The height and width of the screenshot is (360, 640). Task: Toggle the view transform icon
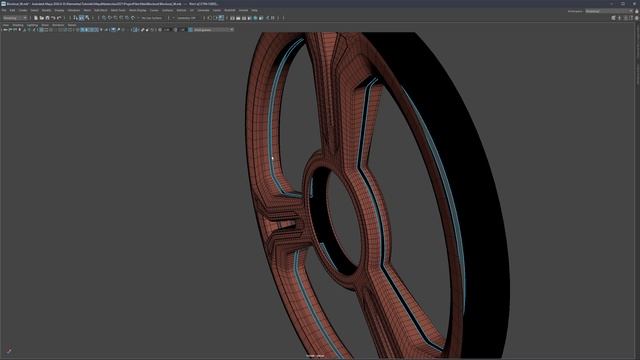click(x=191, y=29)
